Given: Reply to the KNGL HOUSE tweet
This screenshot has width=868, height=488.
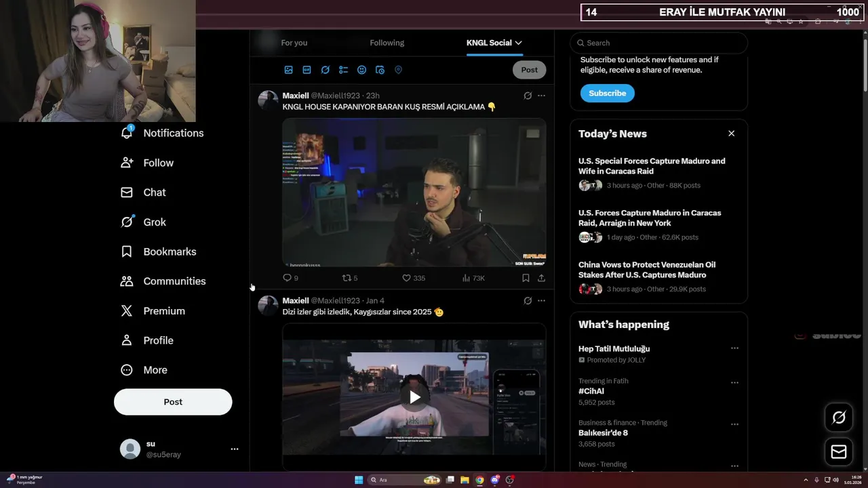Looking at the screenshot, I should [290, 278].
